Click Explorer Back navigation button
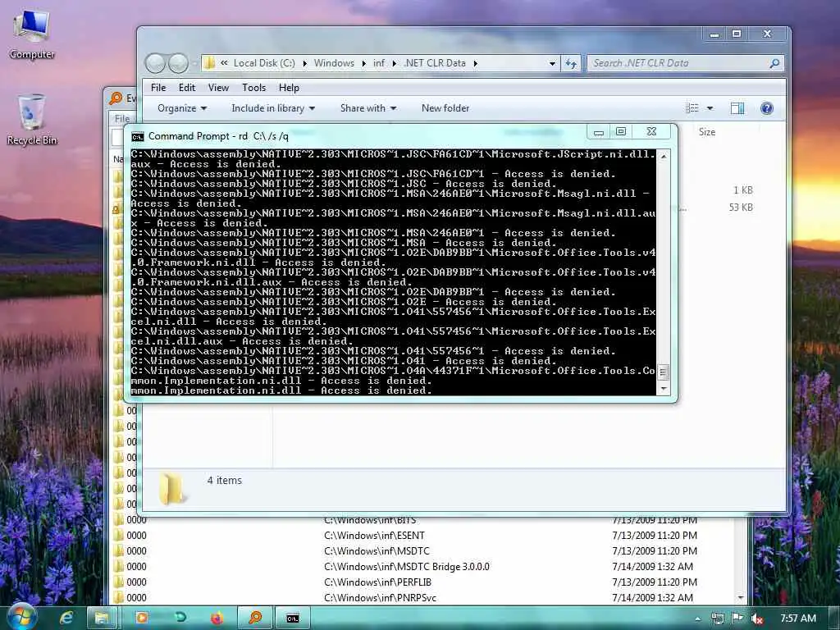Screen dimensions: 840x630 tap(155, 63)
